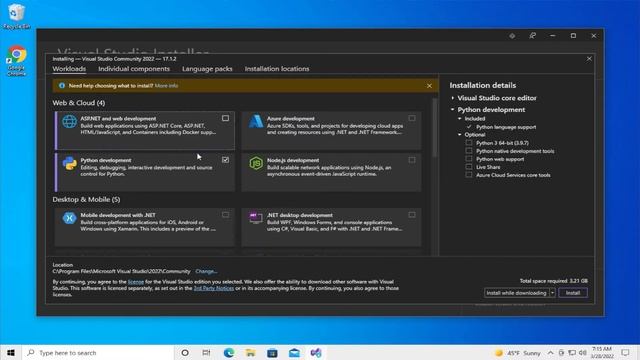
Task: Switch to Installation locations tab
Action: coord(277,69)
